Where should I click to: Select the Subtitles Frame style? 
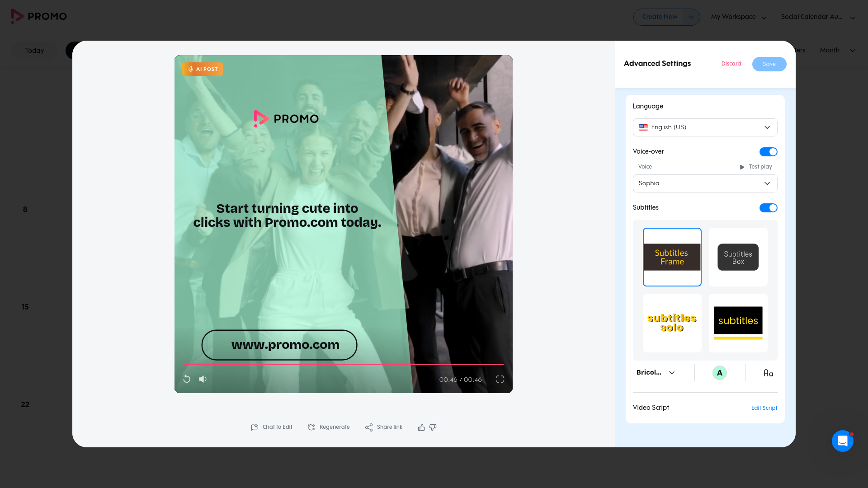tap(672, 257)
